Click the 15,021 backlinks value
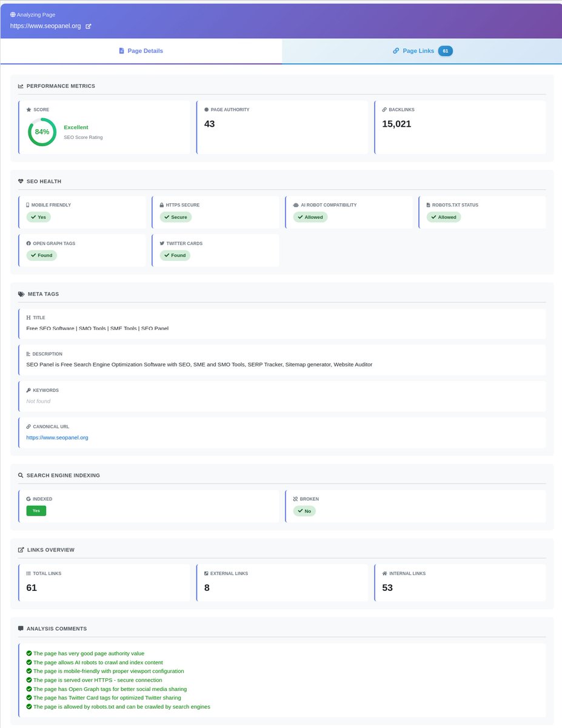Viewport: 562px width, 728px height. tap(396, 124)
